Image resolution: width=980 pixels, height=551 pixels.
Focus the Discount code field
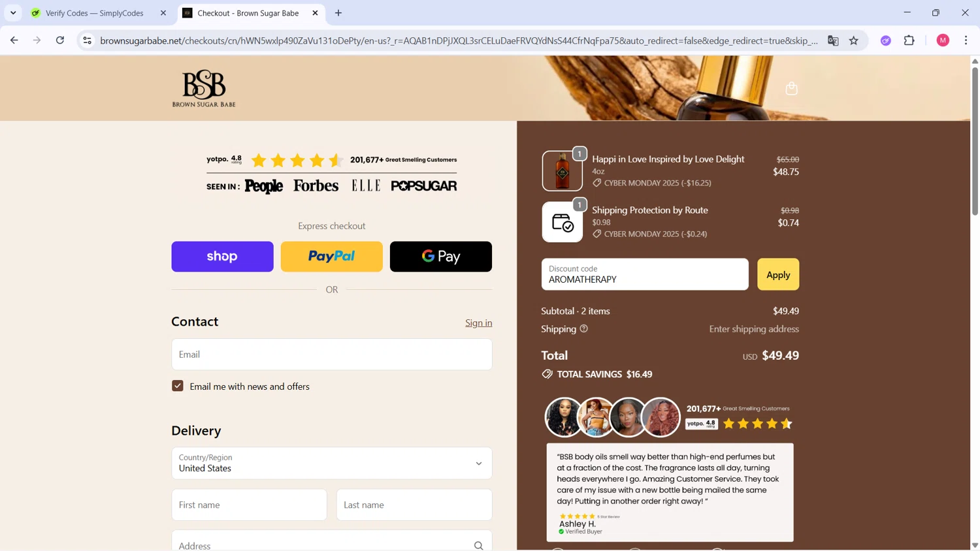[x=645, y=274]
